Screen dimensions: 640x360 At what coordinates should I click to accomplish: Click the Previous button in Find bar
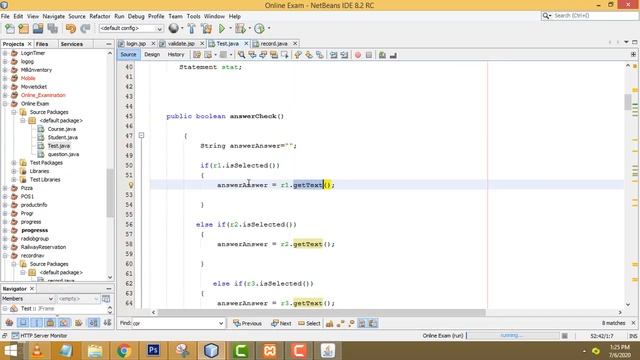point(247,323)
